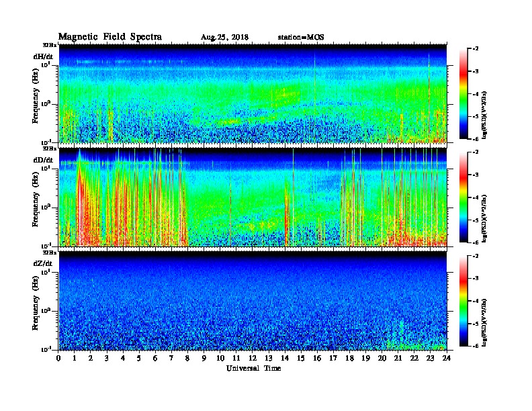Click the 'Universal Time' axis label

click(x=253, y=368)
